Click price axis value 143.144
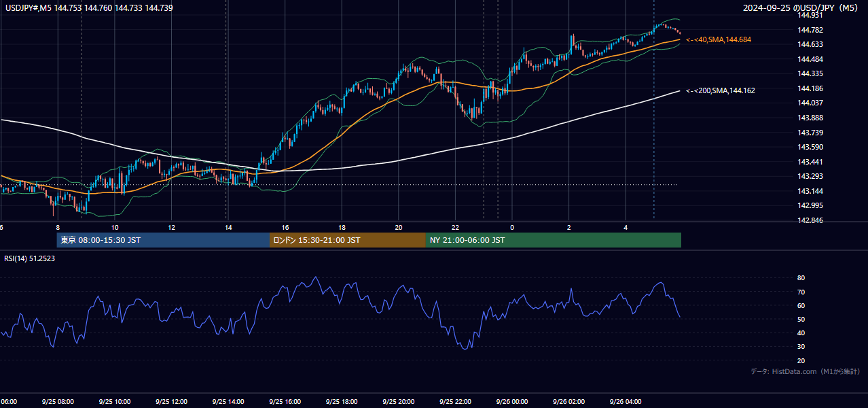868x408 pixels. 811,191
